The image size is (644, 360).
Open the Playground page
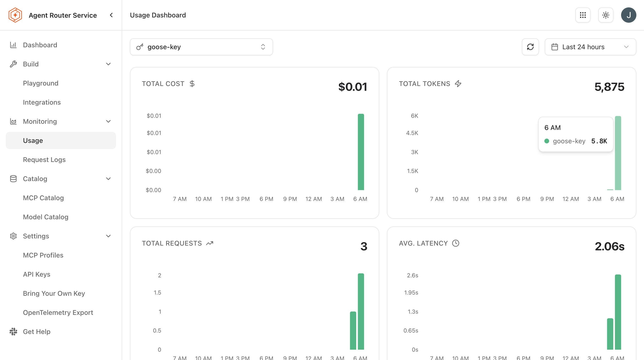[x=61, y=83]
